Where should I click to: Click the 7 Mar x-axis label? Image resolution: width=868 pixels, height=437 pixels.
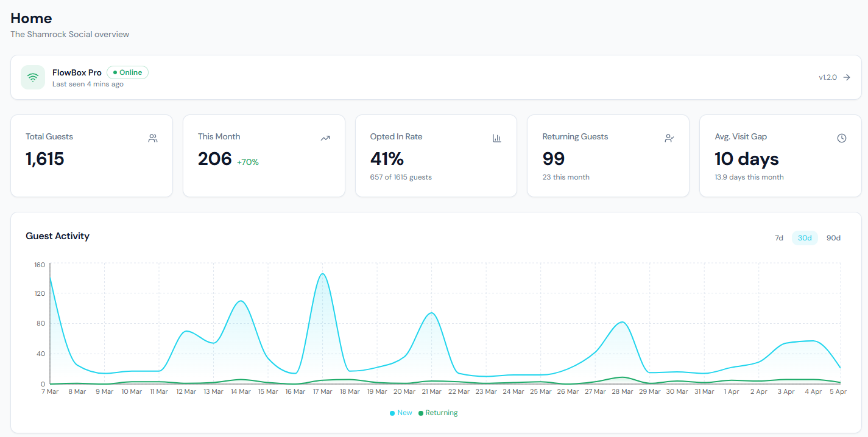point(49,391)
